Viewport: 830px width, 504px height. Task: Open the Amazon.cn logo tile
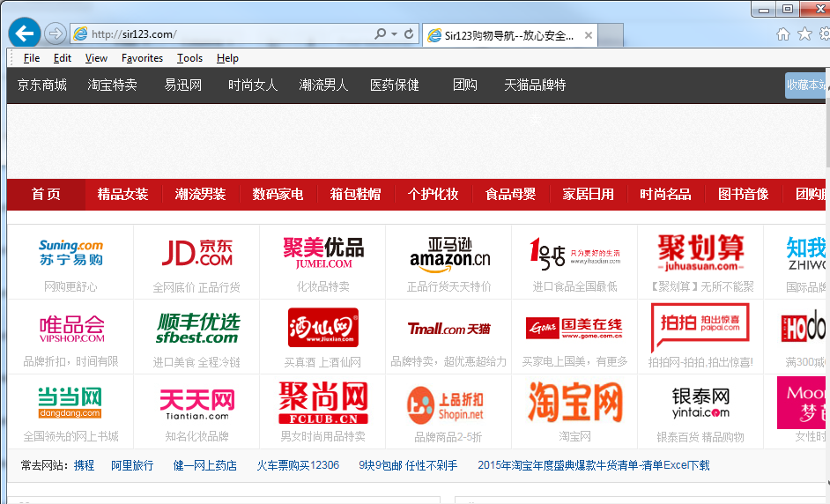(x=449, y=253)
